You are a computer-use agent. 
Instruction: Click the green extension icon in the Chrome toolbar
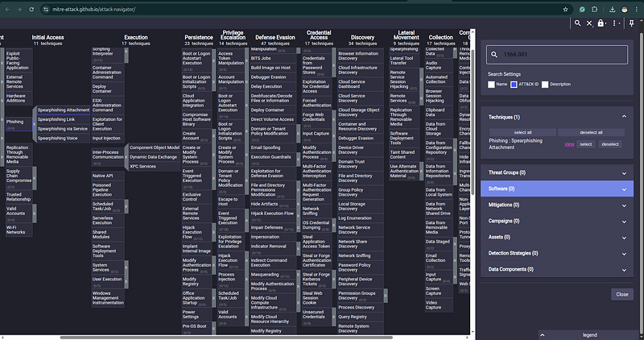point(582,9)
